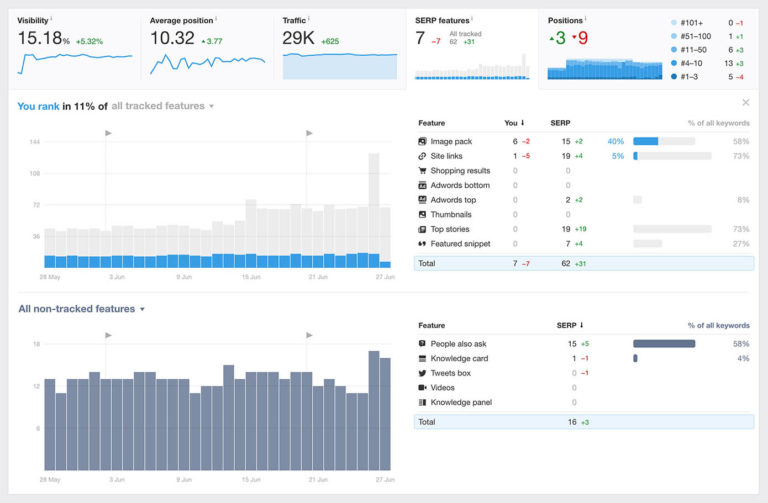Click the Top stories icon
The image size is (768, 503).
pos(423,229)
